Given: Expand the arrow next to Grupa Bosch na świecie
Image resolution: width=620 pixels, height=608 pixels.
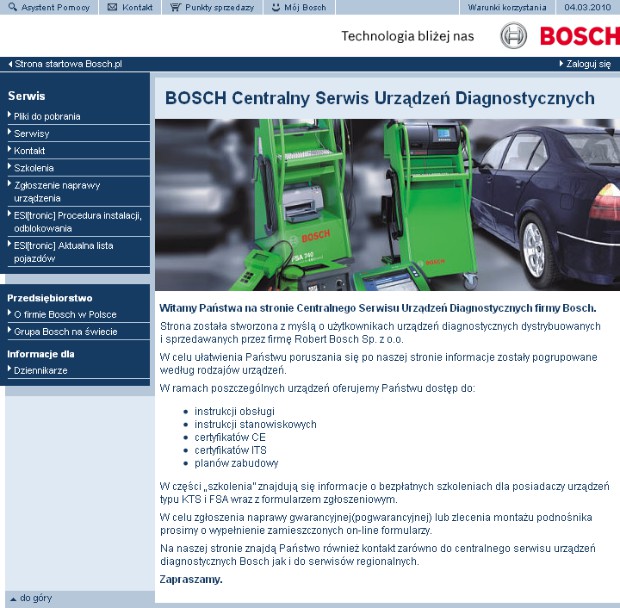Looking at the screenshot, I should coord(9,330).
